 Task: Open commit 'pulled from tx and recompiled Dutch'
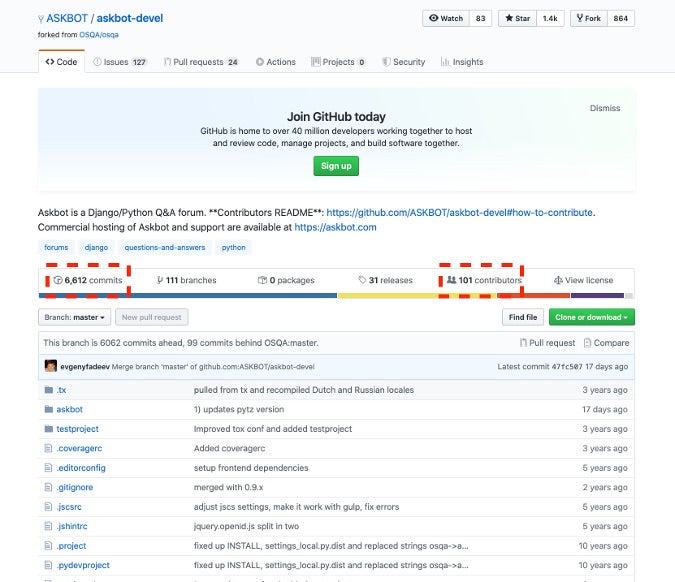(303, 390)
